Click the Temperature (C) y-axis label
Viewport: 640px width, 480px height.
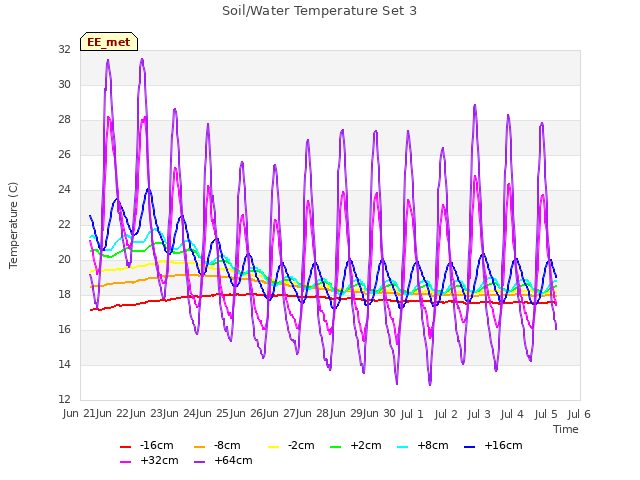click(x=13, y=225)
